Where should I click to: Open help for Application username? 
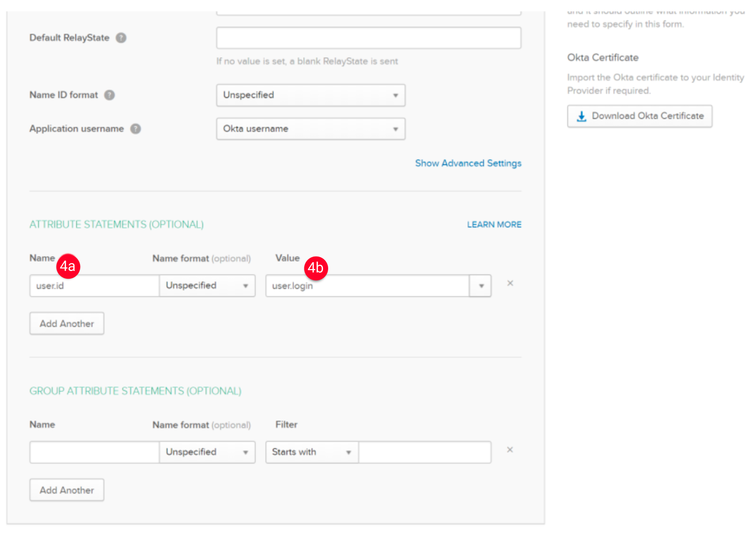pos(135,129)
